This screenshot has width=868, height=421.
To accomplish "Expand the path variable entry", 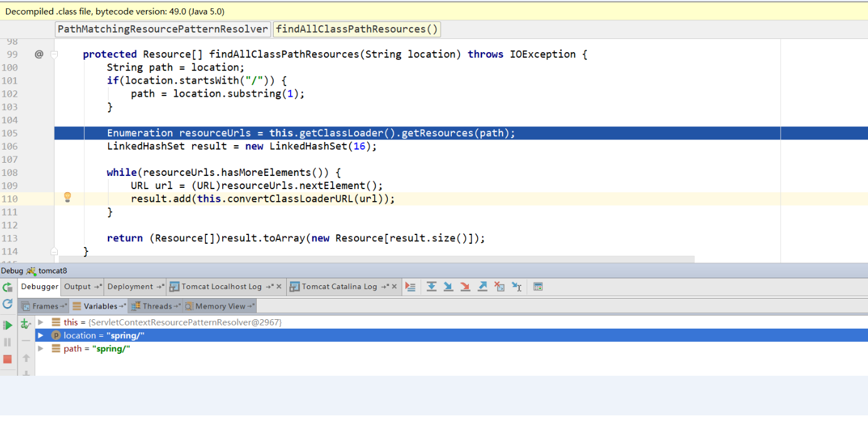I will pos(40,349).
